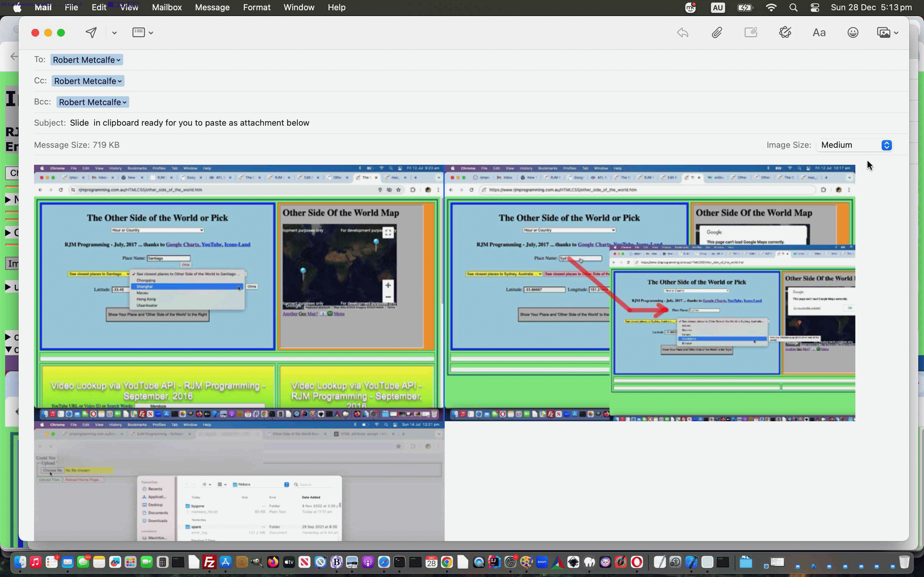The width and height of the screenshot is (924, 577).
Task: Select the Cc Robert Metcalfe token
Action: pos(88,80)
